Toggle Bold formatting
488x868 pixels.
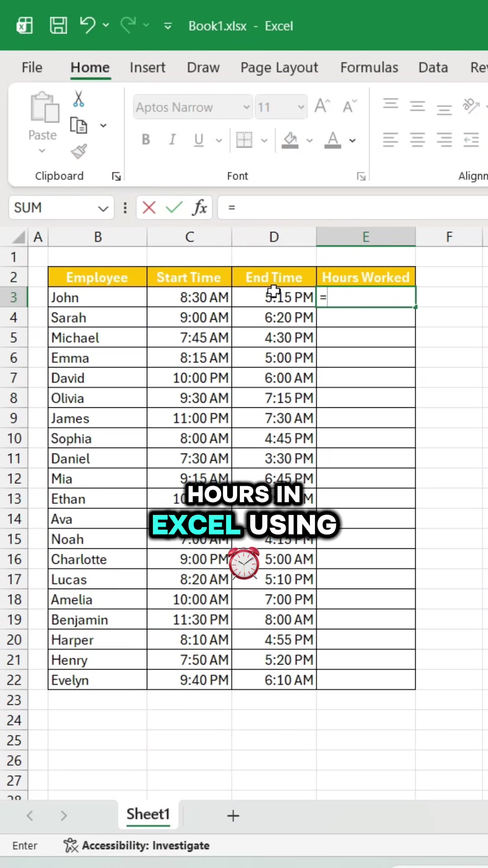pos(145,140)
